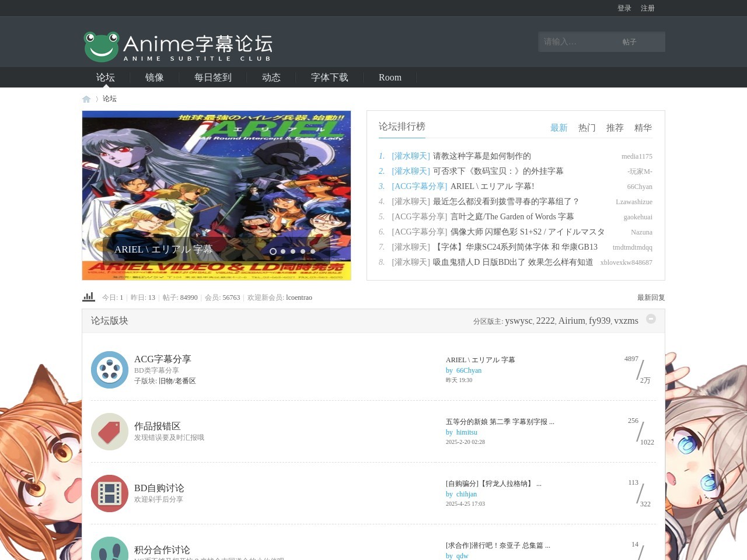Open the 旧物/老番区 subforum
Image resolution: width=747 pixels, height=560 pixels.
pos(177,381)
